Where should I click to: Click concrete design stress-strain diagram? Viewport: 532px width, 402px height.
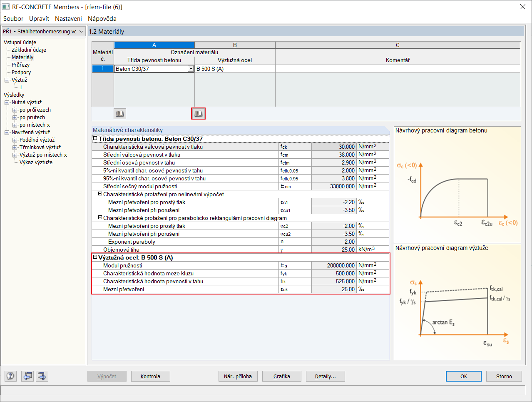457,185
